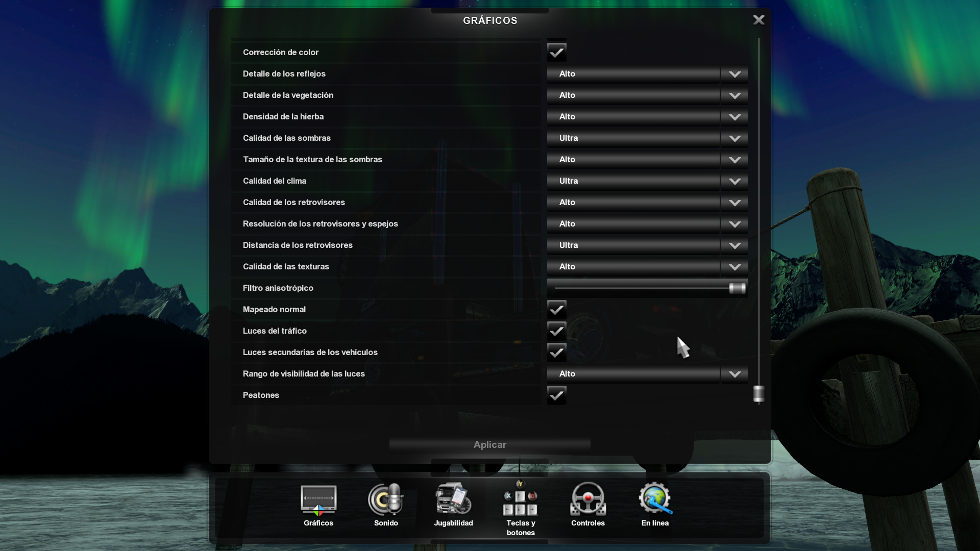
Task: Open Rango de visibilidad de luces dropdown
Action: click(x=734, y=374)
